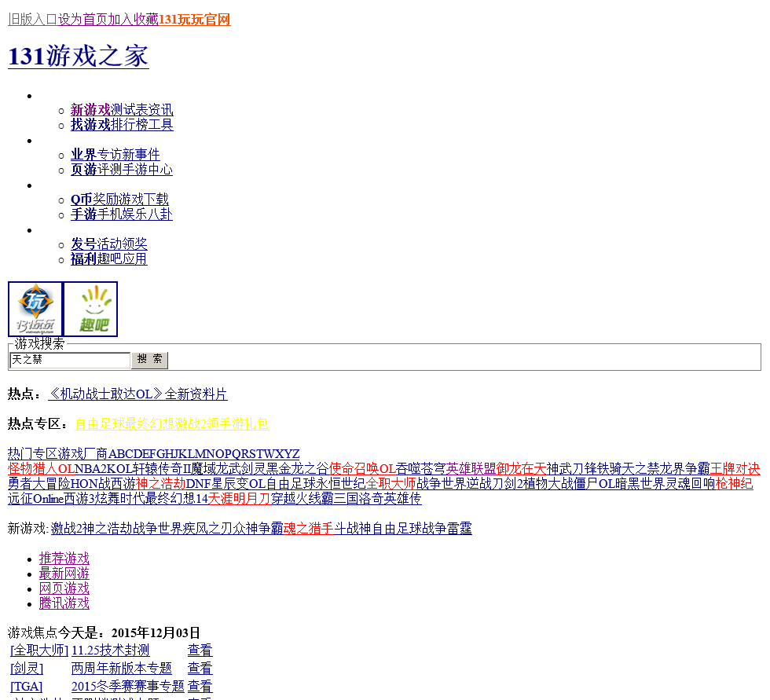Open the 页游 navigation item

pos(84,170)
